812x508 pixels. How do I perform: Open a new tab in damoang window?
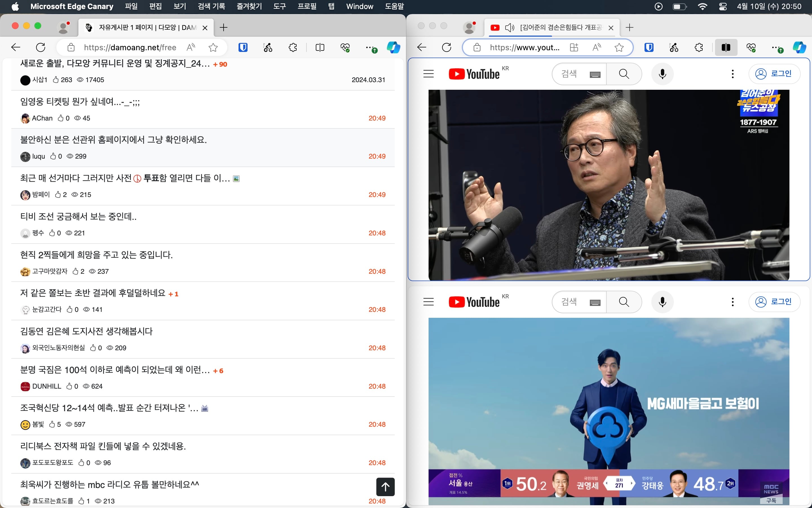click(x=224, y=27)
